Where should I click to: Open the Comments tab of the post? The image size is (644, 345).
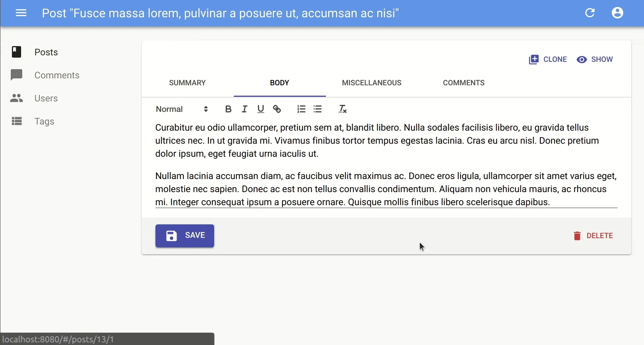(464, 83)
